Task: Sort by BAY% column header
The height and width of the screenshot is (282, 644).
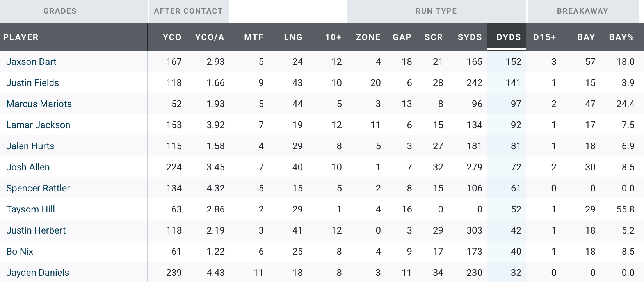Action: [x=621, y=37]
